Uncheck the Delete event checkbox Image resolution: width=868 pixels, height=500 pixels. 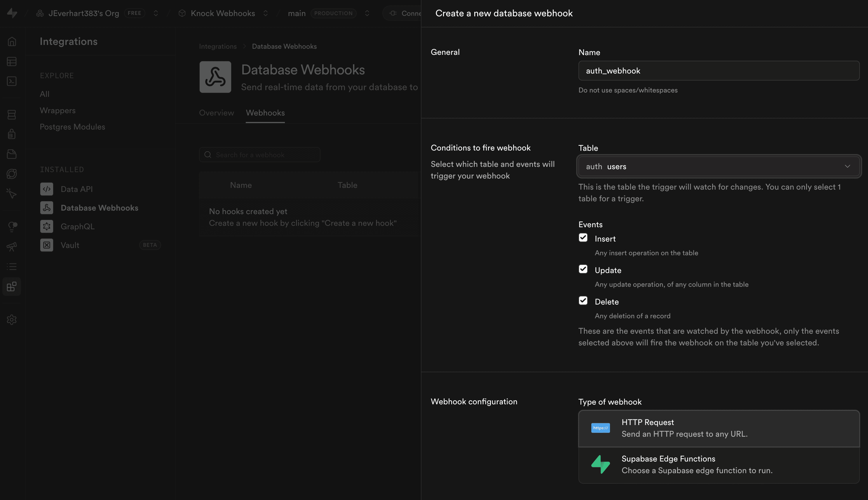point(583,300)
